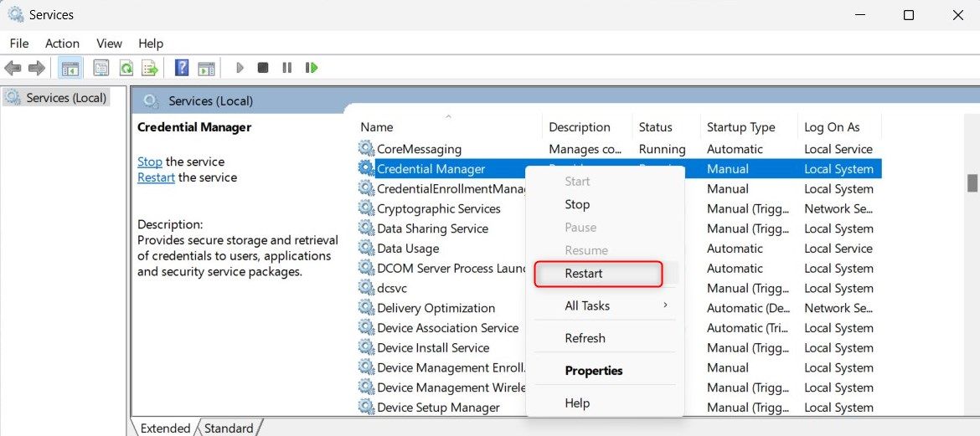980x436 pixels.
Task: Open Properties via the toolbar icon
Action: [101, 68]
